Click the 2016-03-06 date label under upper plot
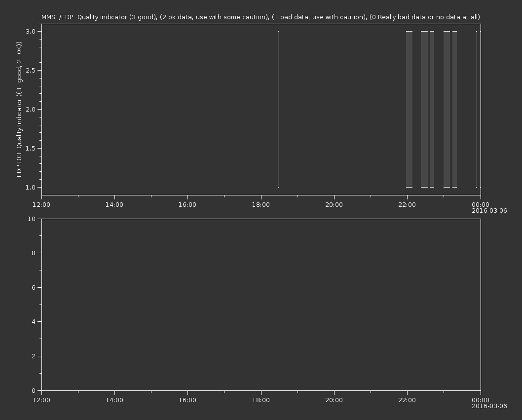 point(489,211)
